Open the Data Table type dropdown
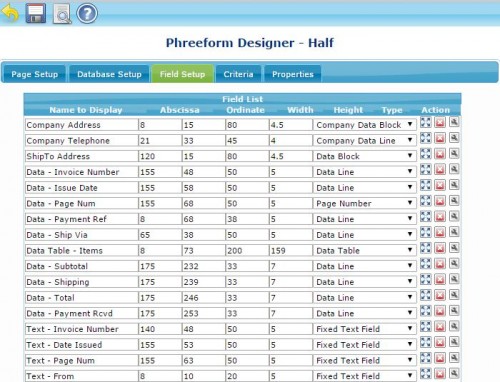 pyautogui.click(x=365, y=251)
